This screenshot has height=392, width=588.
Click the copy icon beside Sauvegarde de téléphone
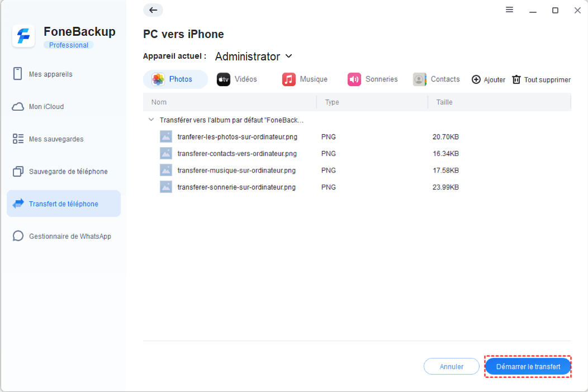18,172
